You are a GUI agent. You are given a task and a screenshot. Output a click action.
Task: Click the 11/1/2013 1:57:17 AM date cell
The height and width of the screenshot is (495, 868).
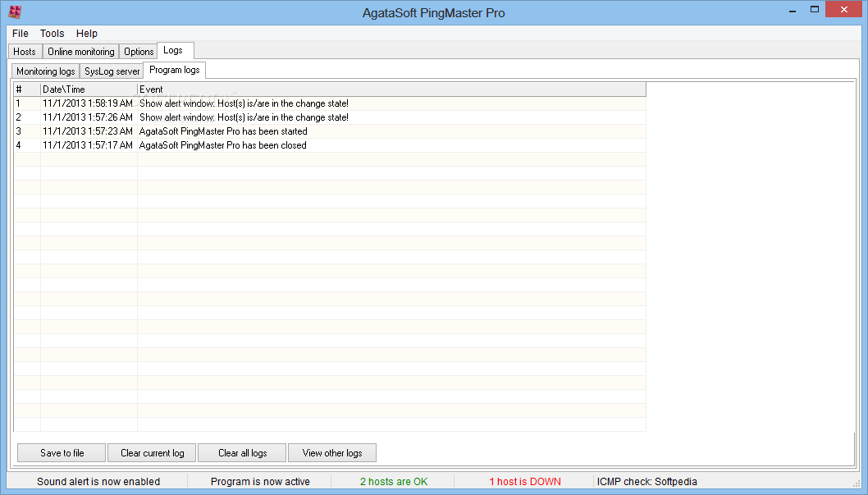(x=88, y=145)
